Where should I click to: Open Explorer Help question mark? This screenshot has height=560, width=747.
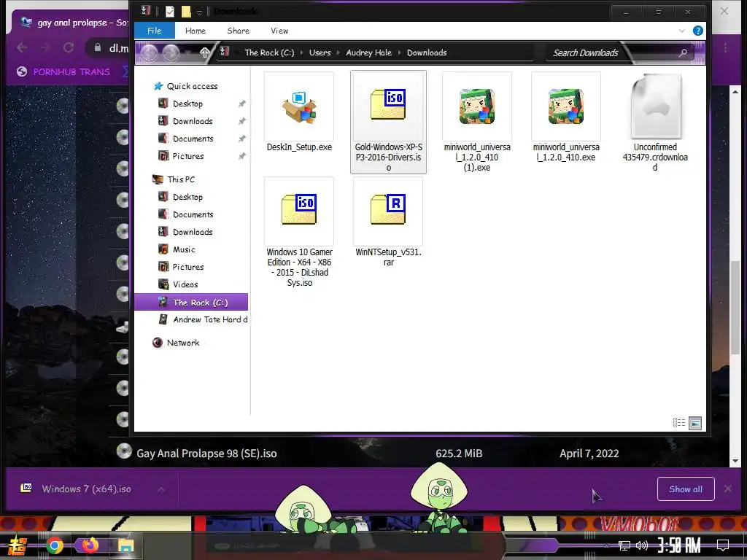(x=698, y=31)
